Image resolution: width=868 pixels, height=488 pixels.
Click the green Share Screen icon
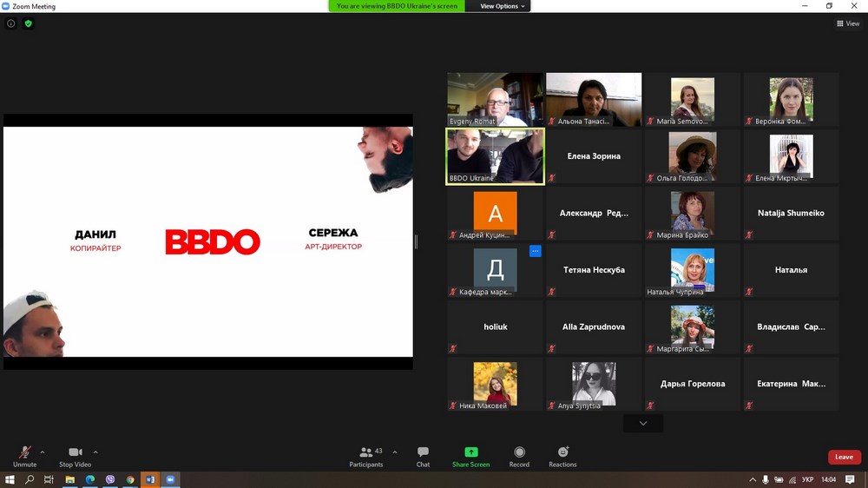click(470, 452)
